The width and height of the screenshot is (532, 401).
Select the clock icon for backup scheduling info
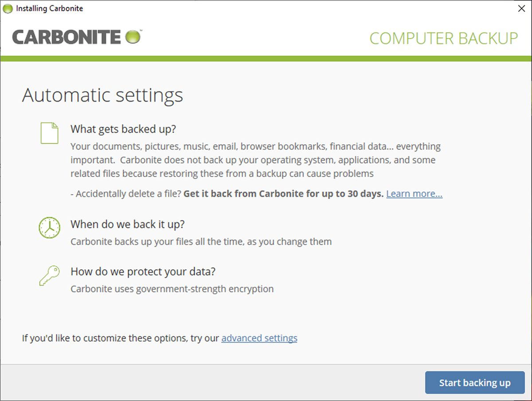(49, 227)
